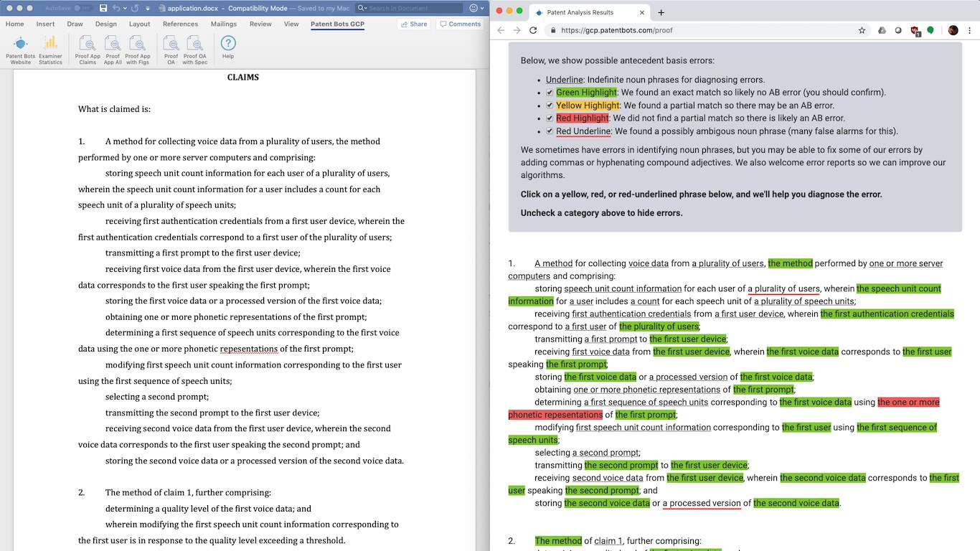Open the Patent Bots Website ribbon button
This screenshot has width=980, height=551.
point(20,50)
